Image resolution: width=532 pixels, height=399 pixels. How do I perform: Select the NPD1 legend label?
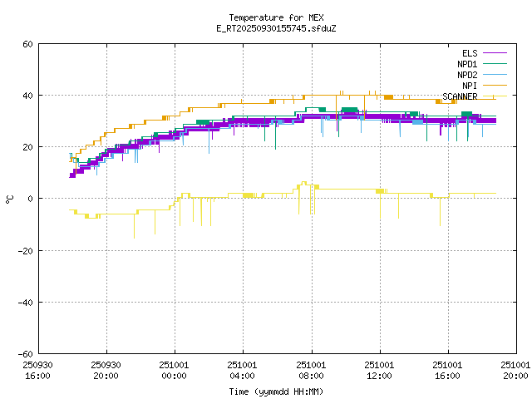466,64
